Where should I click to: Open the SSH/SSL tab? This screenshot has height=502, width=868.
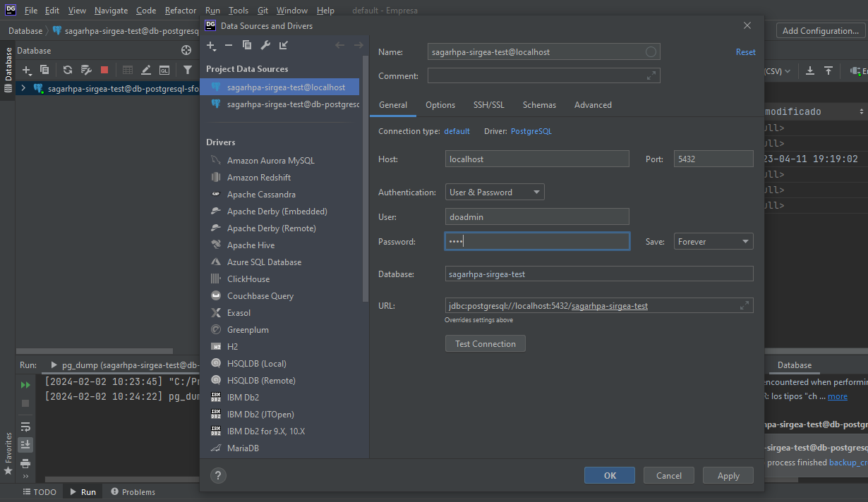489,104
